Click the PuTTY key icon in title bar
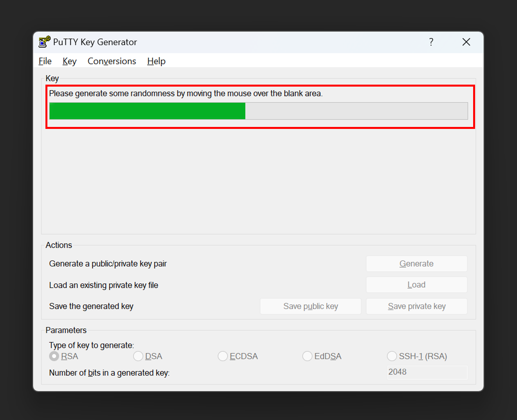The height and width of the screenshot is (420, 517). coord(45,42)
